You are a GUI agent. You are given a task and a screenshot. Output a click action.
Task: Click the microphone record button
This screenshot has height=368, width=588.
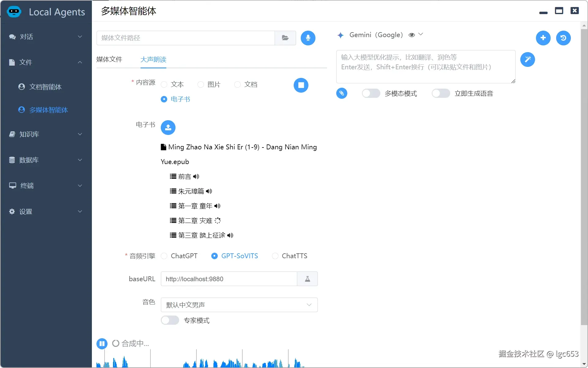click(308, 38)
